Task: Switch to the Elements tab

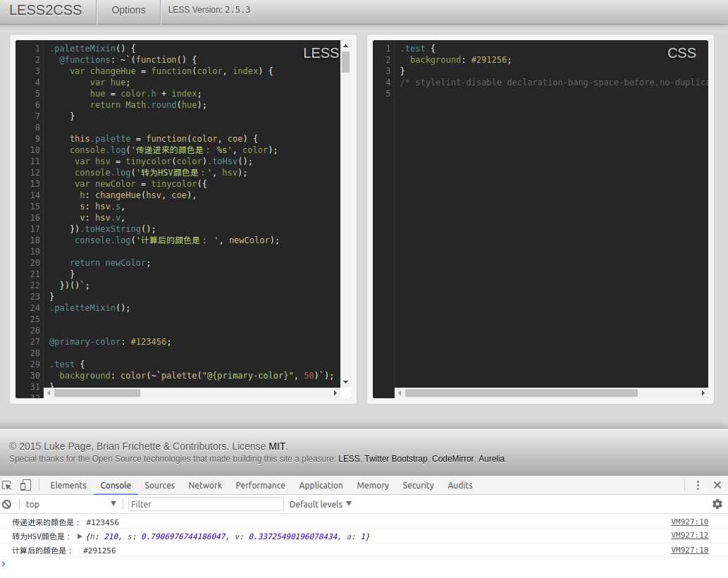Action: pyautogui.click(x=68, y=485)
